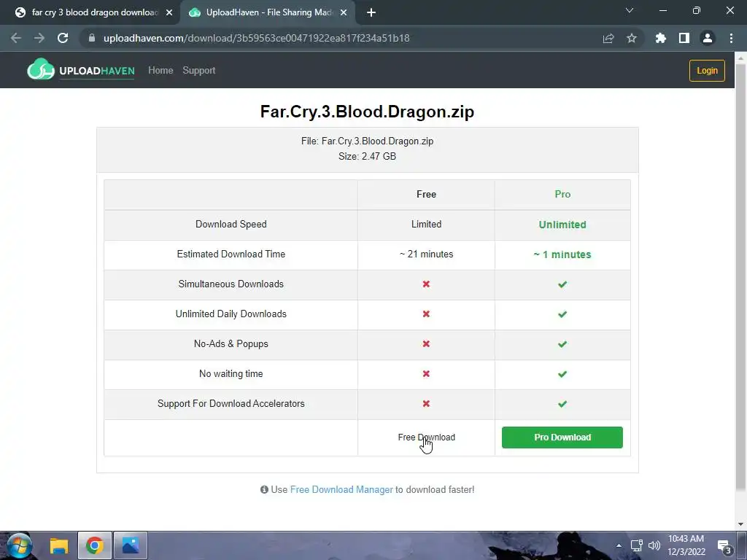Image resolution: width=747 pixels, height=560 pixels.
Task: Click the 'Size: 2.47 GB' text
Action: [x=368, y=156]
